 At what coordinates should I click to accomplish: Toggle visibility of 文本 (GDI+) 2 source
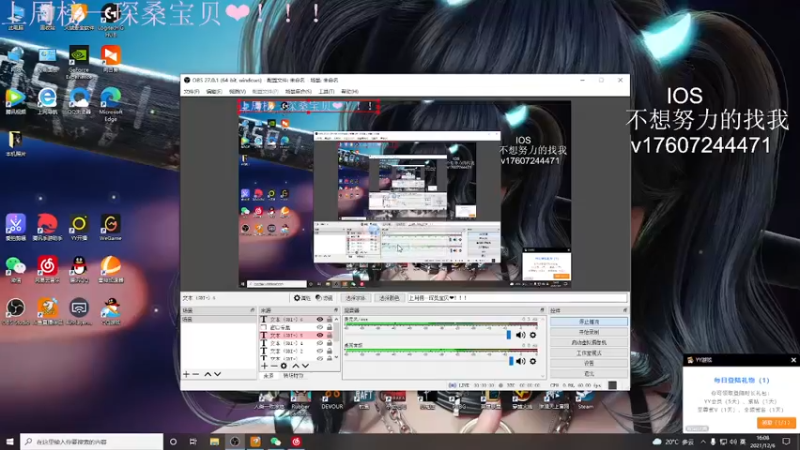tap(320, 351)
